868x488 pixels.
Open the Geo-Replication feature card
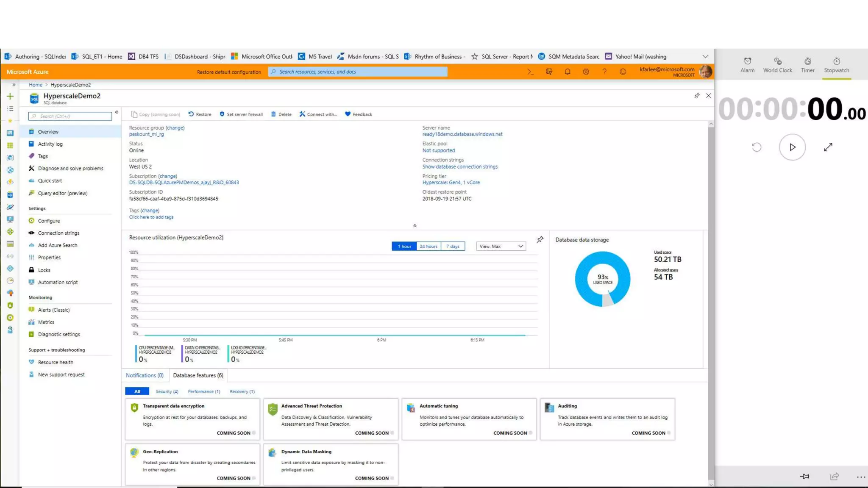coord(192,464)
